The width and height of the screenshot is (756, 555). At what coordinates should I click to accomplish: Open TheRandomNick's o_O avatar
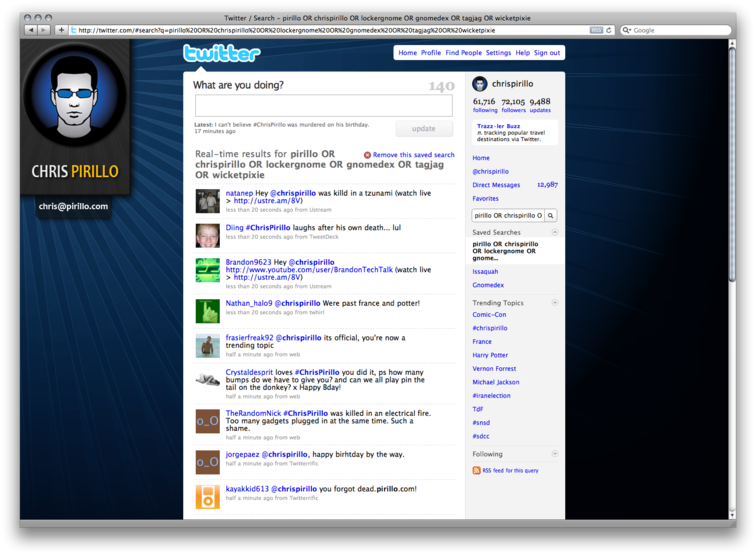click(x=207, y=421)
